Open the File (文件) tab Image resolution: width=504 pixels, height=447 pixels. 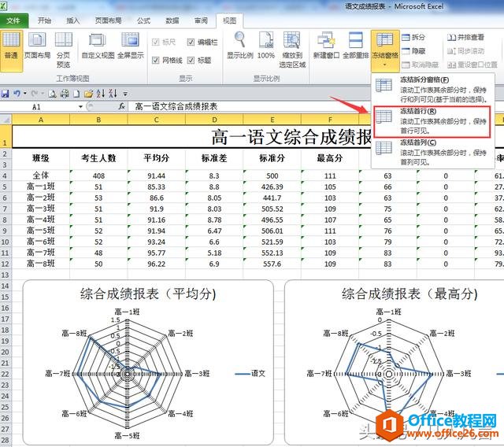click(13, 21)
